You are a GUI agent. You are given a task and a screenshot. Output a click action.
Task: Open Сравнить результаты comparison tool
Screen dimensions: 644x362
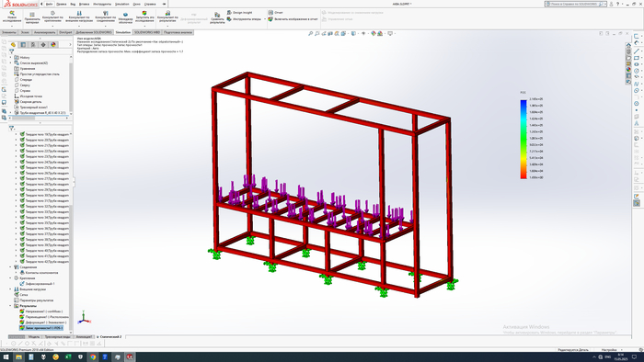point(217,17)
